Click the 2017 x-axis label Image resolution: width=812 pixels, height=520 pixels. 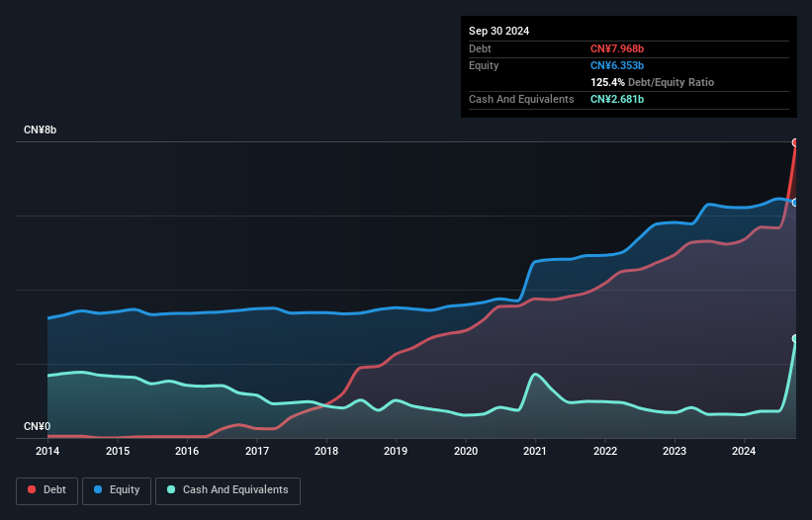pyautogui.click(x=257, y=451)
